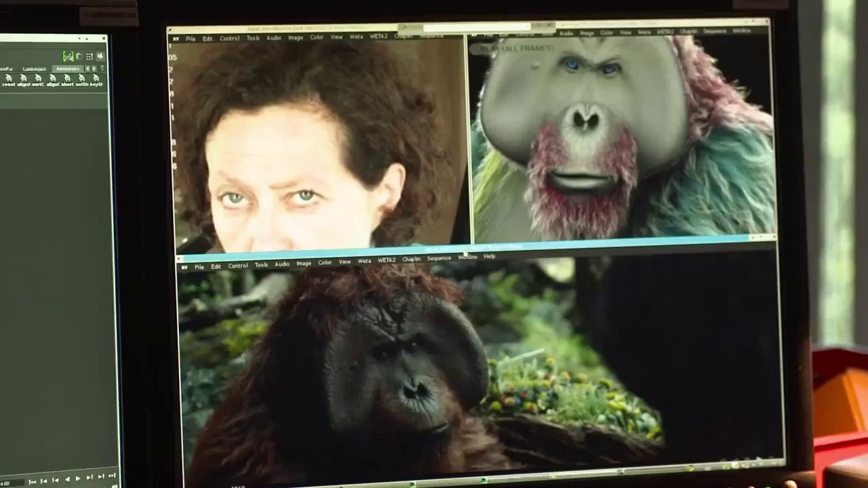
Task: Open File menu in the top-left RV window
Action: 191,39
